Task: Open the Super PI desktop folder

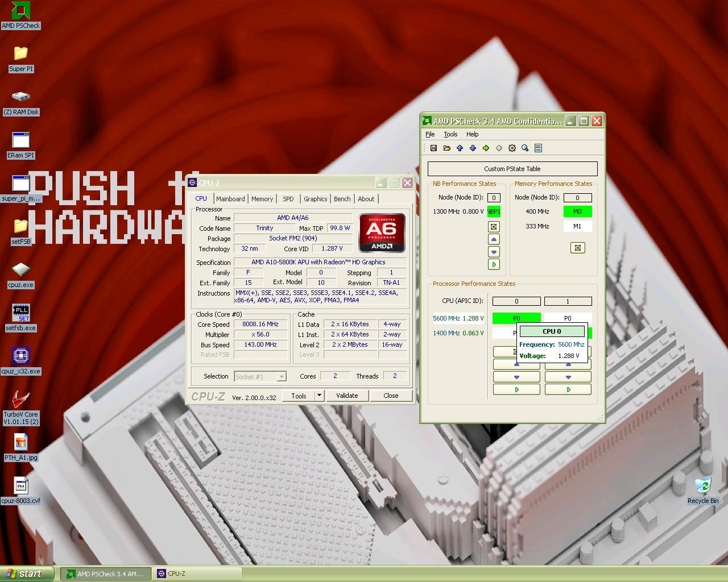Action: [20, 59]
